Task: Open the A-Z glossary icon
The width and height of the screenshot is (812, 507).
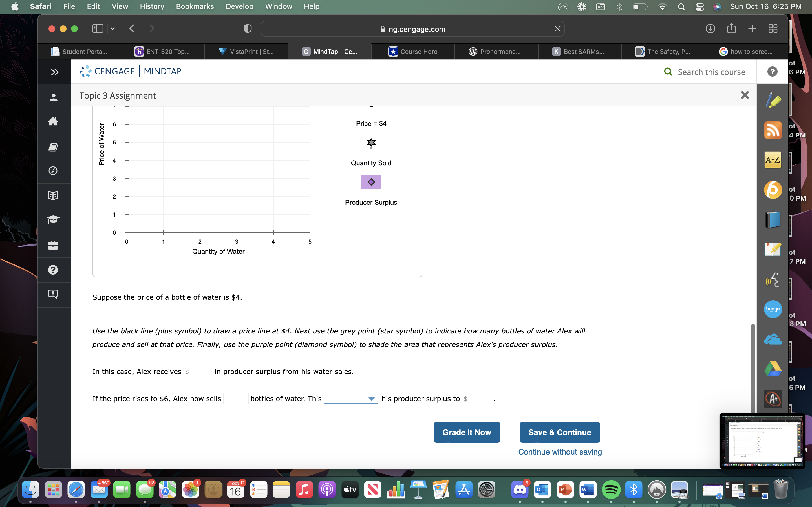Action: [773, 160]
